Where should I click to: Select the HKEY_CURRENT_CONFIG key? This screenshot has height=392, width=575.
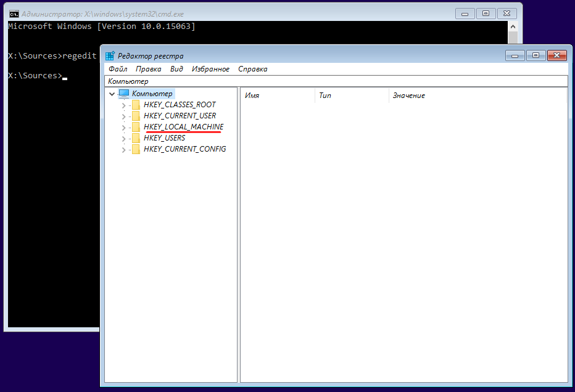[x=185, y=149]
